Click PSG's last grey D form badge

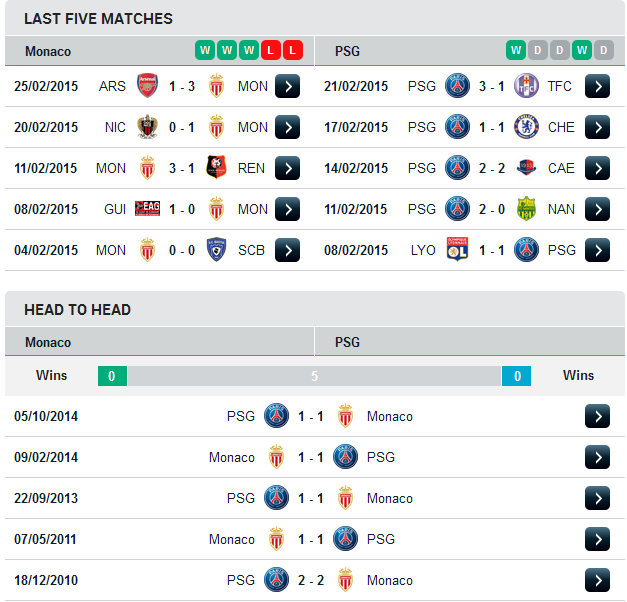point(603,50)
